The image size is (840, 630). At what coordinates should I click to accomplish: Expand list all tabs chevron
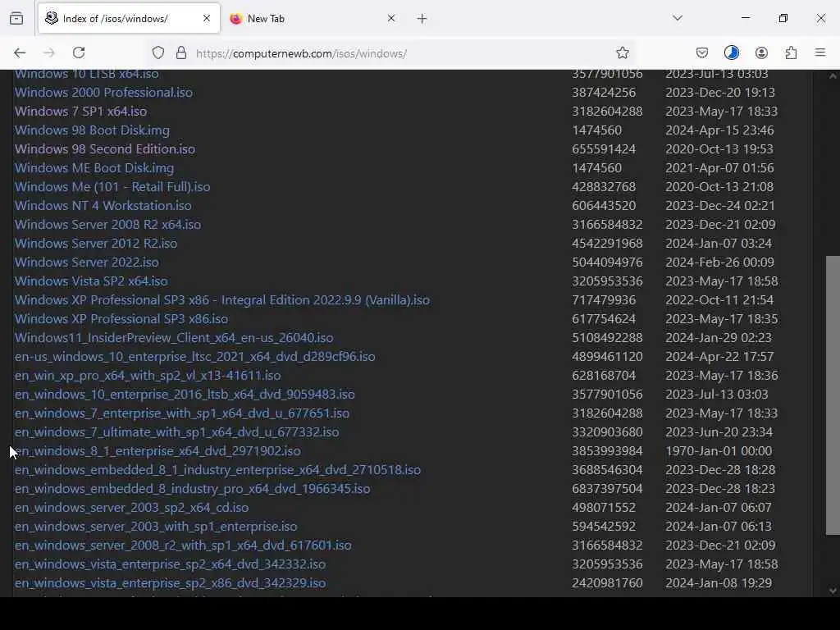pos(678,18)
